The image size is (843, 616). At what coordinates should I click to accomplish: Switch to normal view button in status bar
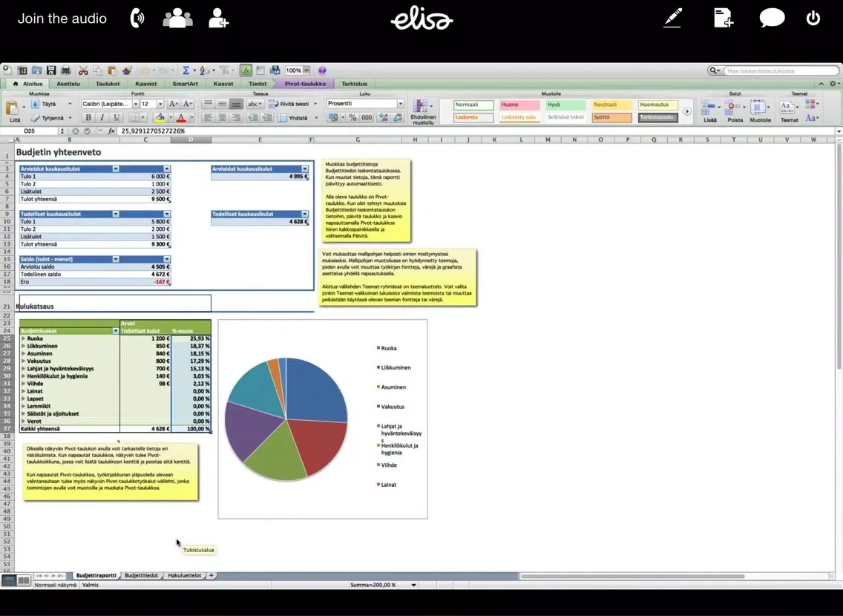click(x=9, y=580)
